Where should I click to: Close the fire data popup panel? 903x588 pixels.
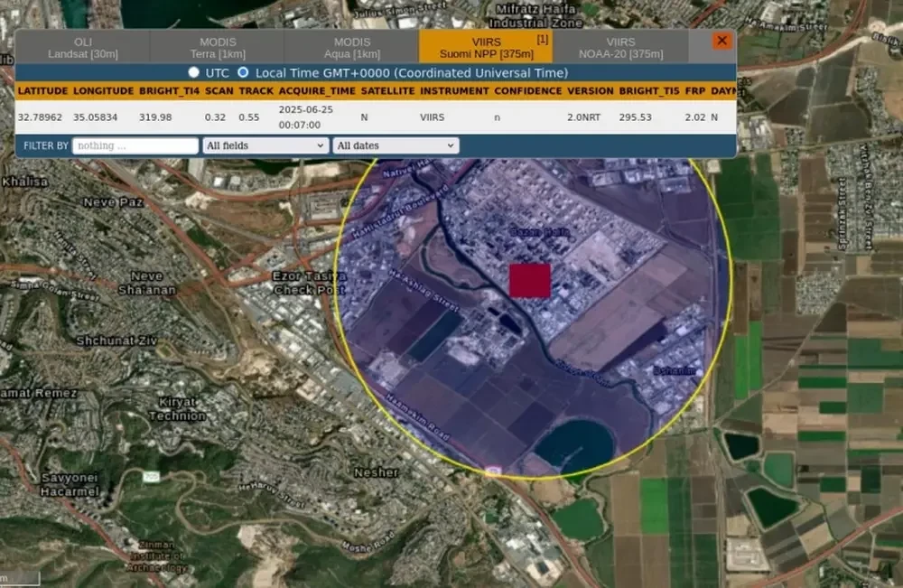[721, 42]
